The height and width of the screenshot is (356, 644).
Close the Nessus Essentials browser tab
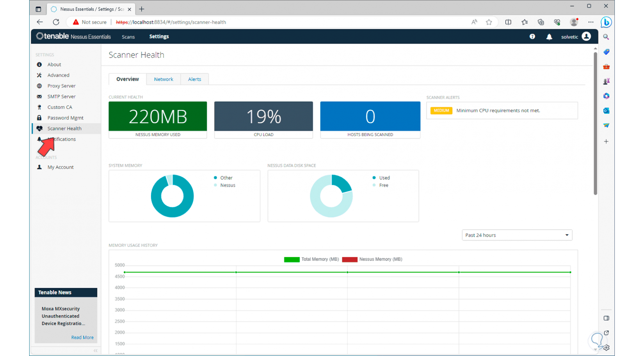point(130,9)
